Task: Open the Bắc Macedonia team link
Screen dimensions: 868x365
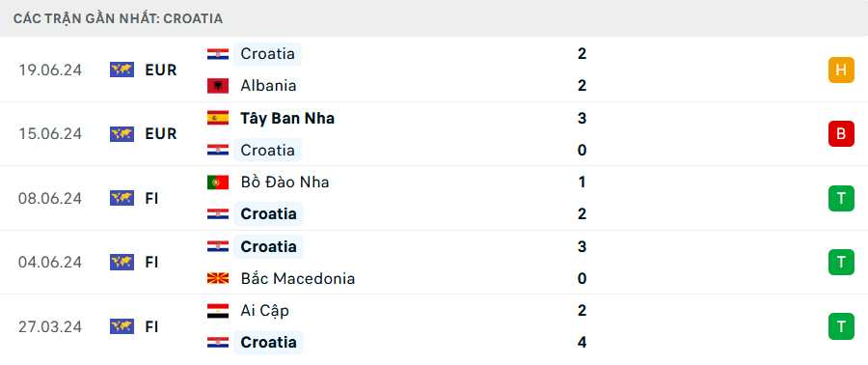Action: click(x=297, y=278)
